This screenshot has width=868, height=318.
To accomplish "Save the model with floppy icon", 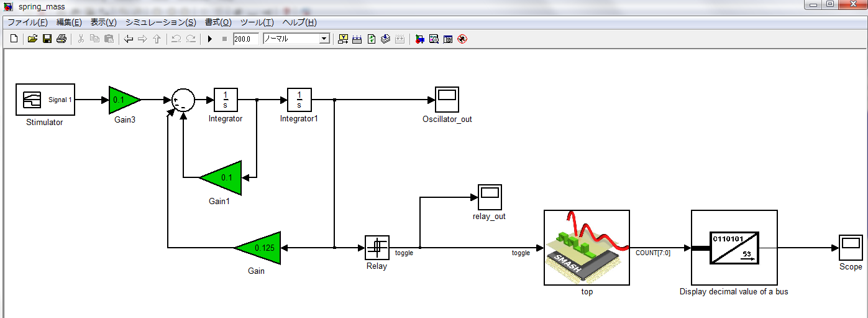I will pyautogui.click(x=47, y=39).
